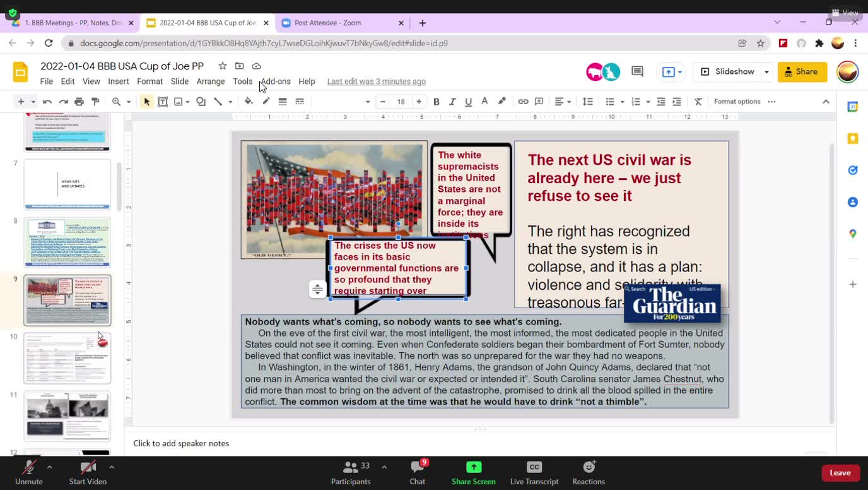The width and height of the screenshot is (868, 490).
Task: Click the Share button
Action: click(x=802, y=72)
